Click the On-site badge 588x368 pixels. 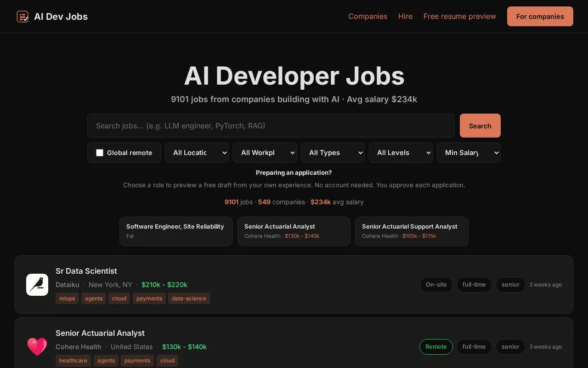(436, 285)
